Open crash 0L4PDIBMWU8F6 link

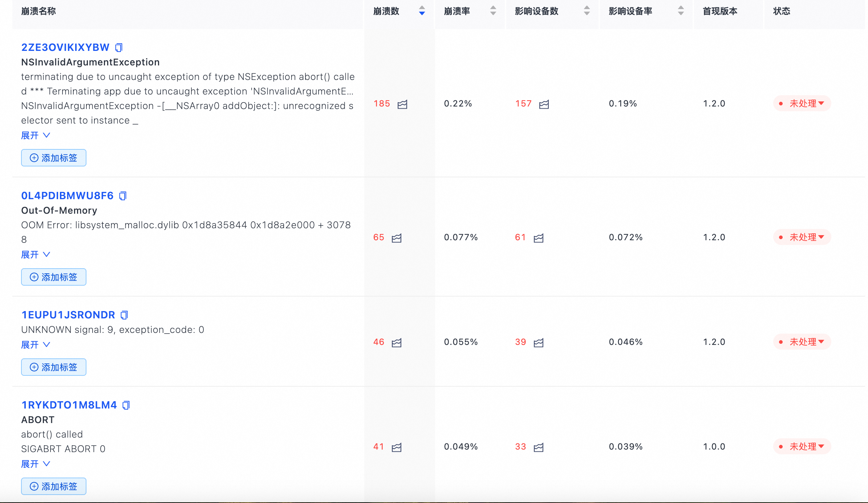coord(67,196)
